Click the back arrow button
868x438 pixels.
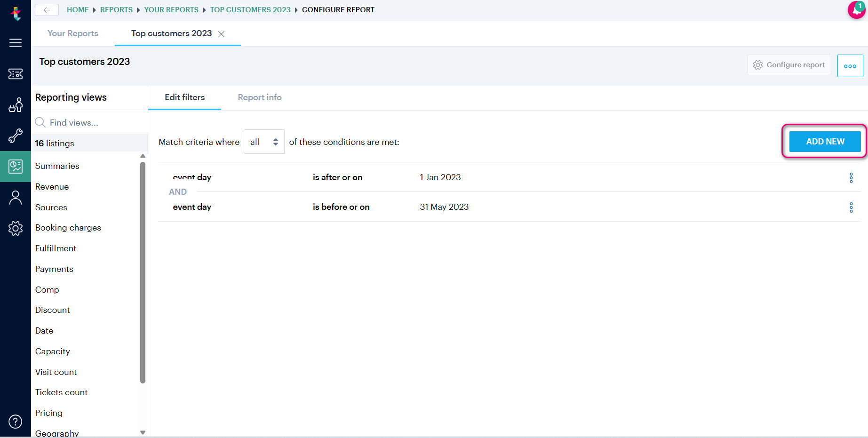click(x=47, y=10)
